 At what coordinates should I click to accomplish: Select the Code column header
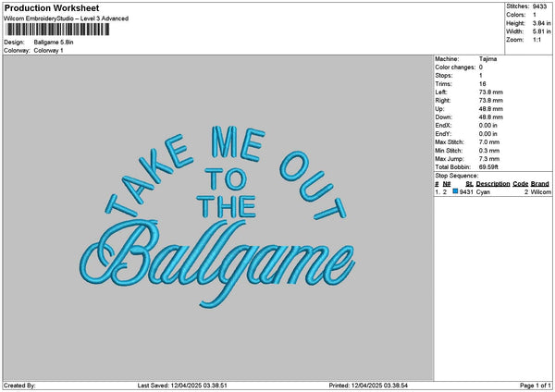pos(521,184)
